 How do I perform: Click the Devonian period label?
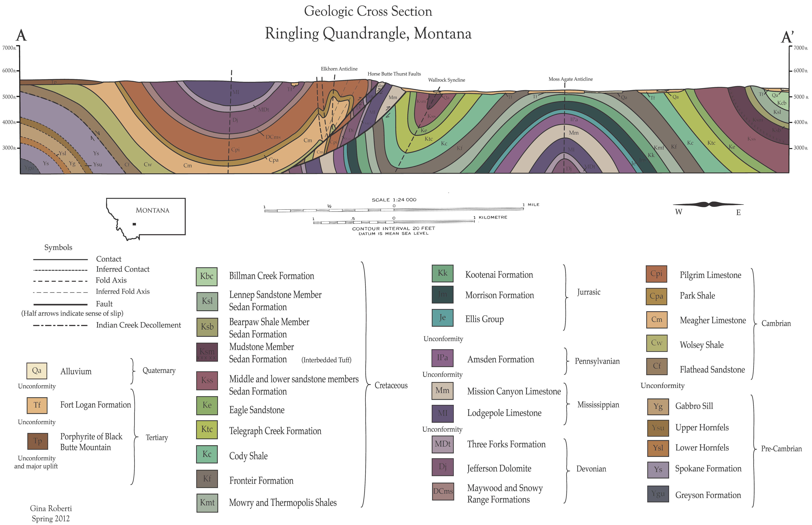tap(591, 469)
